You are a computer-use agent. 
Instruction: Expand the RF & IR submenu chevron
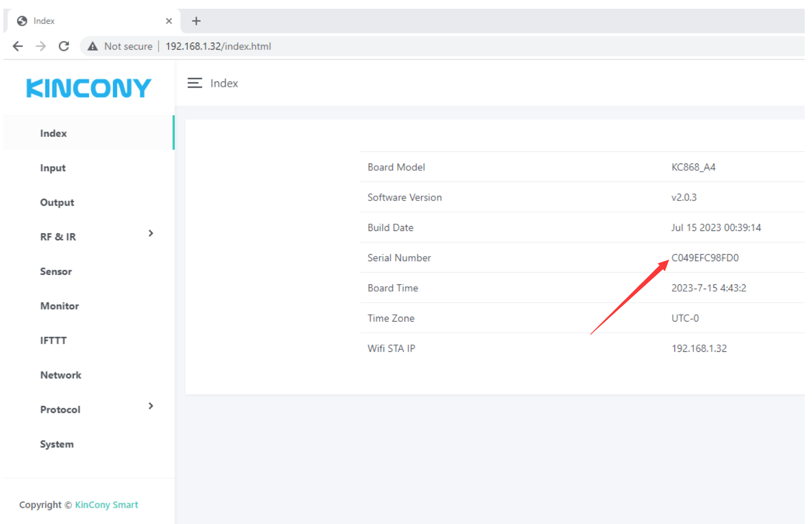151,233
